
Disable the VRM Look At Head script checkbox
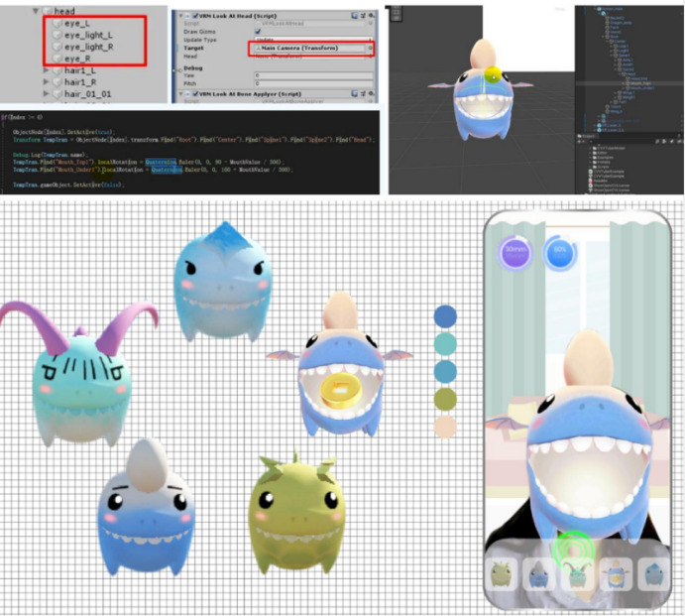pyautogui.click(x=195, y=16)
